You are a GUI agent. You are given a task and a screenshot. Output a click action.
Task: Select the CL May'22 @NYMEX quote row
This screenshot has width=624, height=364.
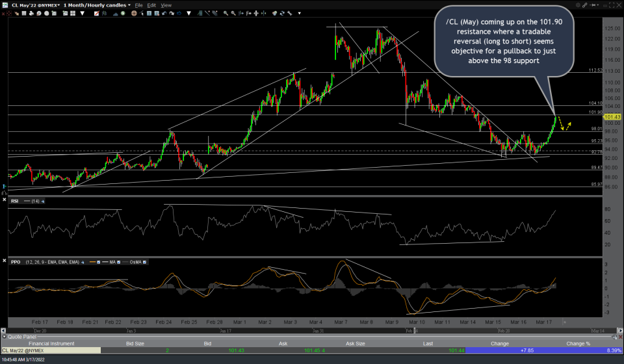pyautogui.click(x=26, y=350)
